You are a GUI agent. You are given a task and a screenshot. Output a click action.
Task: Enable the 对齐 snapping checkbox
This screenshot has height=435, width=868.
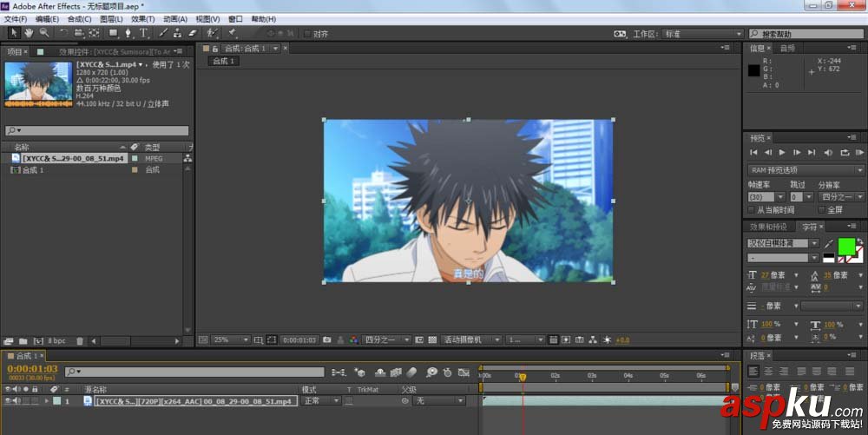pos(308,34)
